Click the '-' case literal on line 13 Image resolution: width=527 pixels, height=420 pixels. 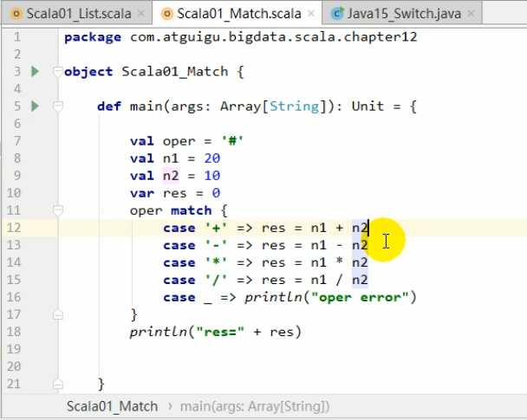[x=216, y=245]
